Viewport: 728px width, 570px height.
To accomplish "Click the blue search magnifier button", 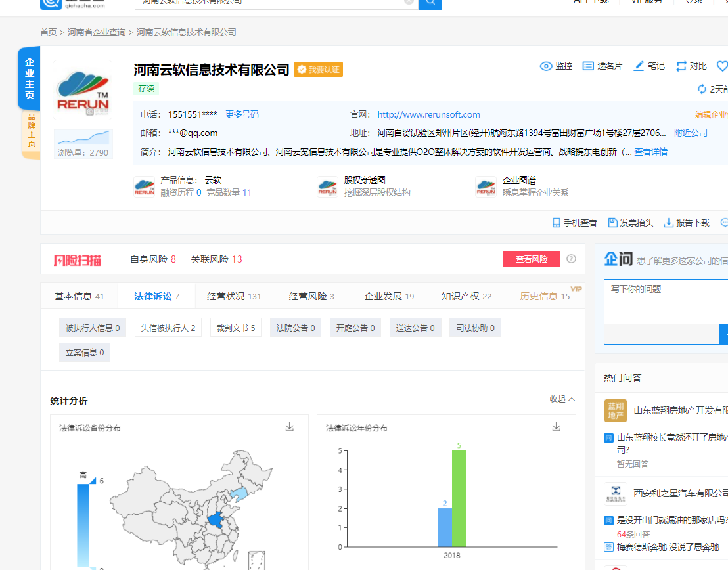I will point(430,3).
